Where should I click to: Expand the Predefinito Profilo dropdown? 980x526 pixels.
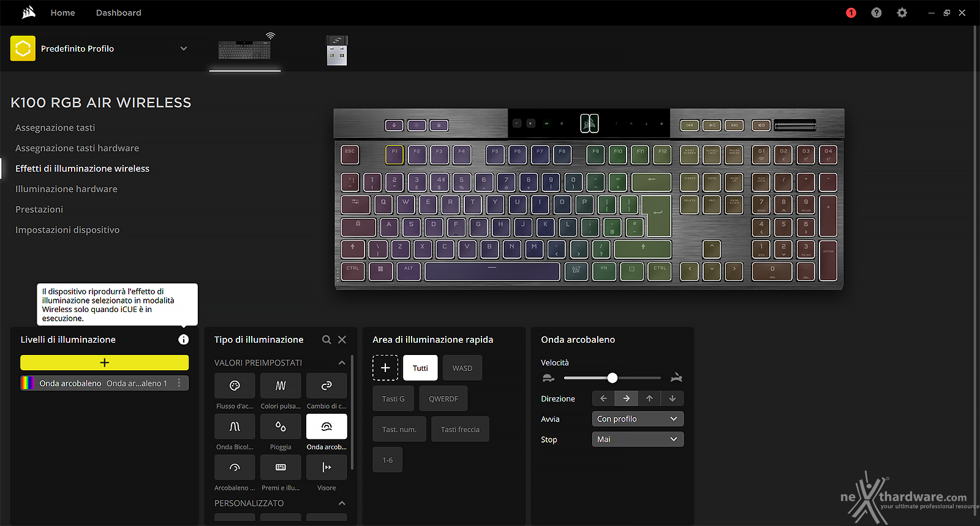click(183, 48)
